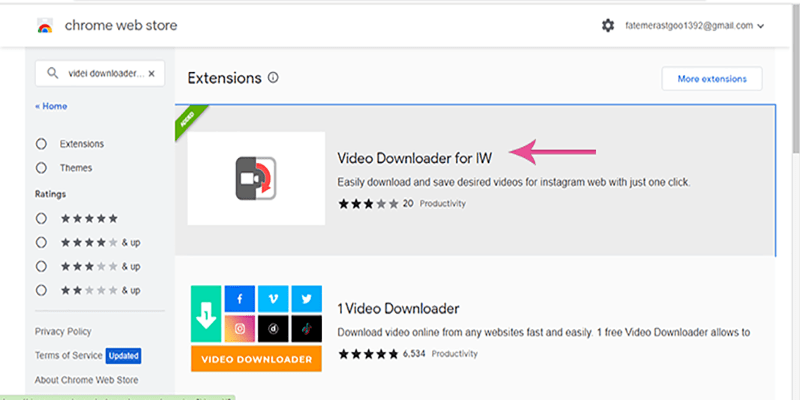
Task: Choose two stars & up rating filter
Action: pyautogui.click(x=42, y=290)
